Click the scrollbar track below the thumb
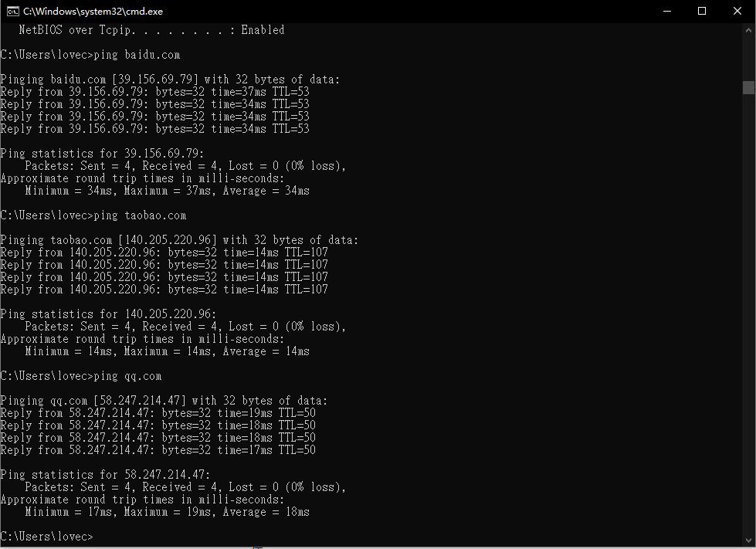The height and width of the screenshot is (549, 756). point(748,309)
